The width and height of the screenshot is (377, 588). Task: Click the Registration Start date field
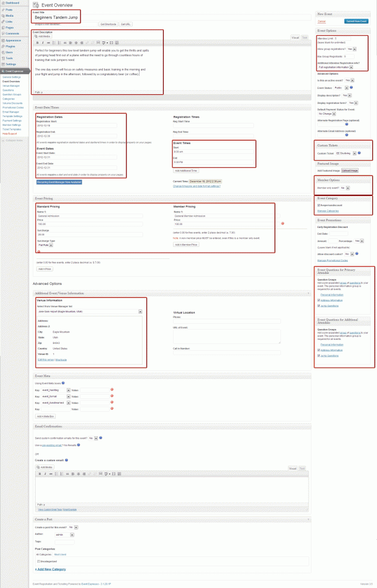(76, 126)
